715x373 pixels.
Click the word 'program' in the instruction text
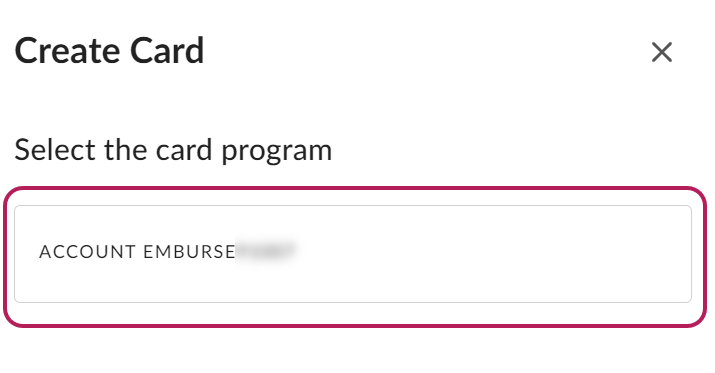(277, 152)
